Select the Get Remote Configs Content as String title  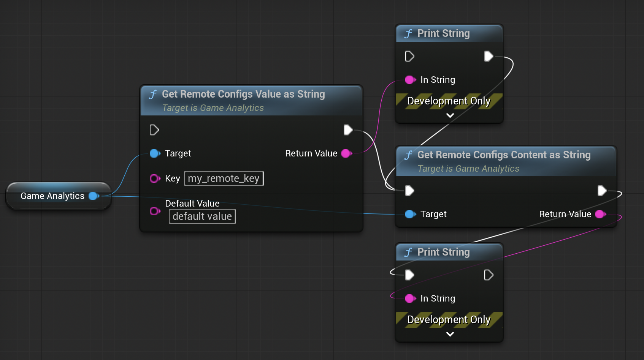pos(504,155)
